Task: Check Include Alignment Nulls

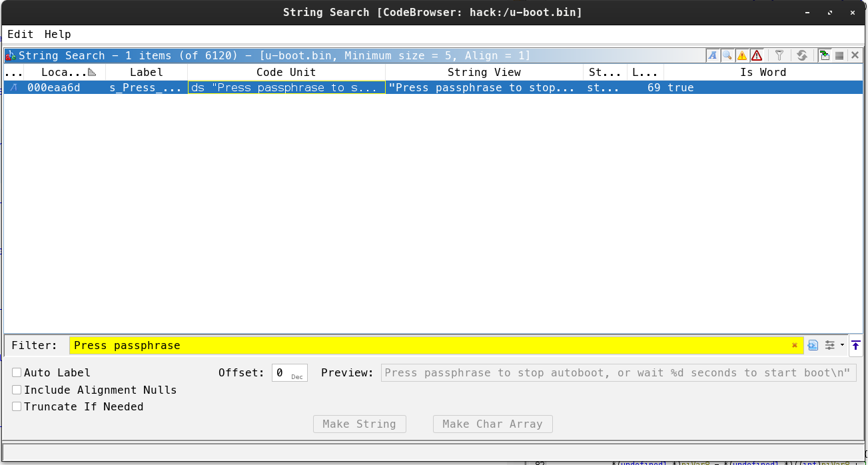Action: 17,390
